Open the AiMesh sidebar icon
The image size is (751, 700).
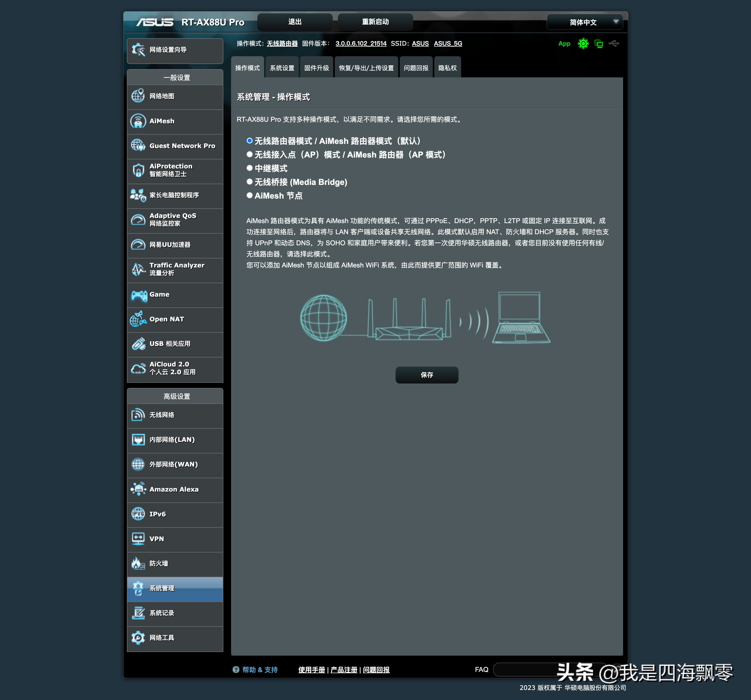pos(138,121)
